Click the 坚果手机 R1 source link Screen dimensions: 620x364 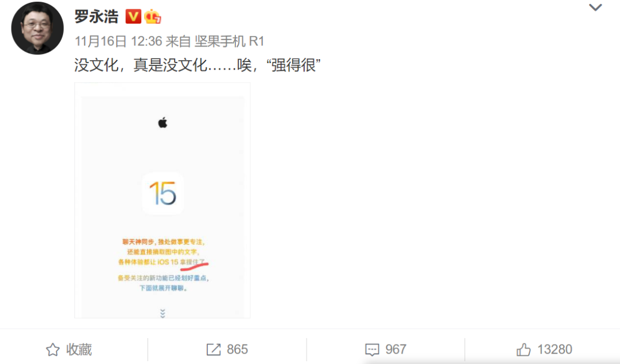click(229, 41)
